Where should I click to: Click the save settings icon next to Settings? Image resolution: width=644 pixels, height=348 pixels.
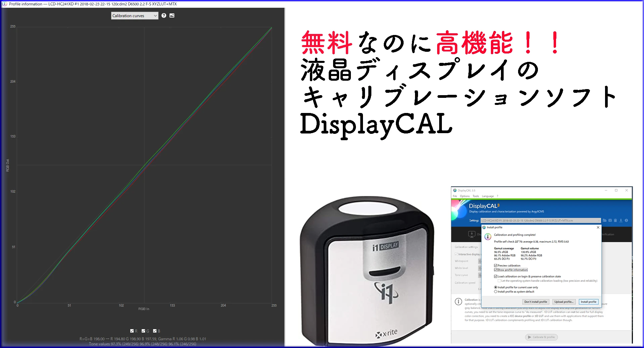610,221
